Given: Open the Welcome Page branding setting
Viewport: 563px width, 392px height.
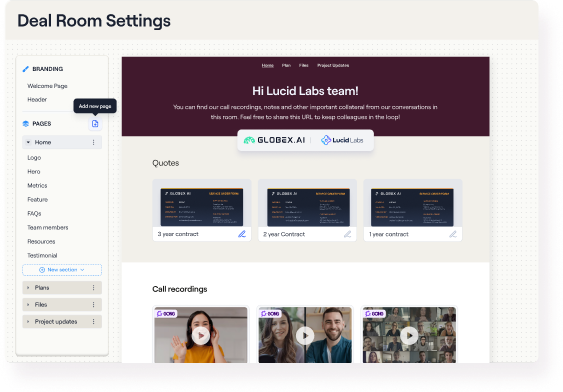Looking at the screenshot, I should point(47,86).
